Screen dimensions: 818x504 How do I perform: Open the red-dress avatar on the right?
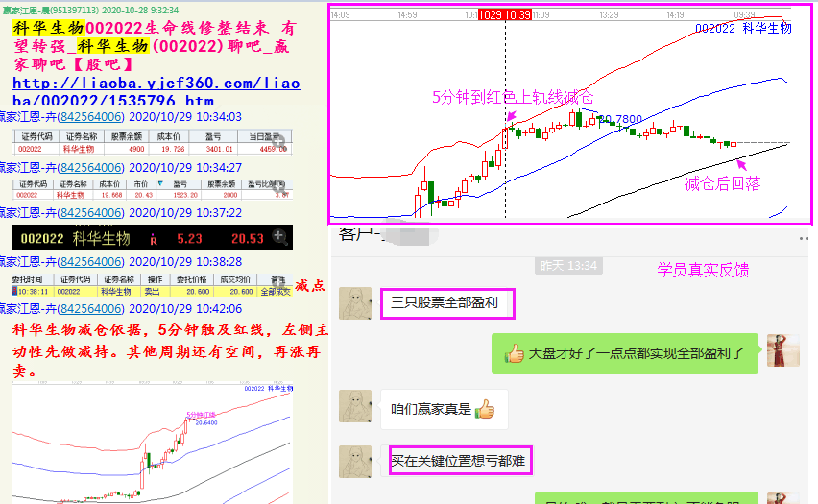click(x=782, y=350)
